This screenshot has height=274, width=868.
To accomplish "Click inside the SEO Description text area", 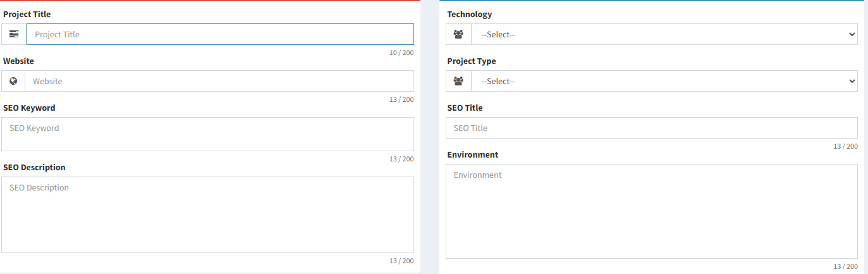I will pyautogui.click(x=207, y=215).
